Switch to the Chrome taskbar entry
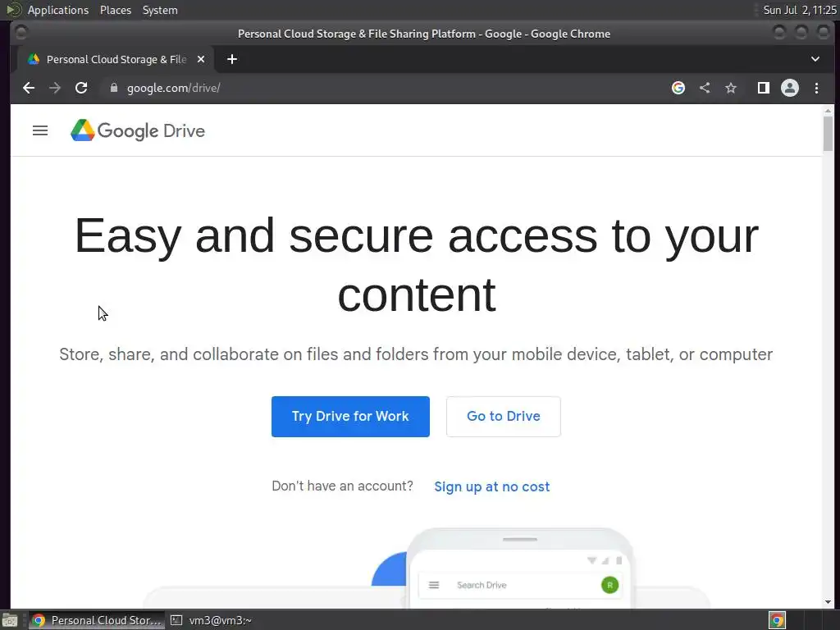The height and width of the screenshot is (630, 840). (x=97, y=620)
